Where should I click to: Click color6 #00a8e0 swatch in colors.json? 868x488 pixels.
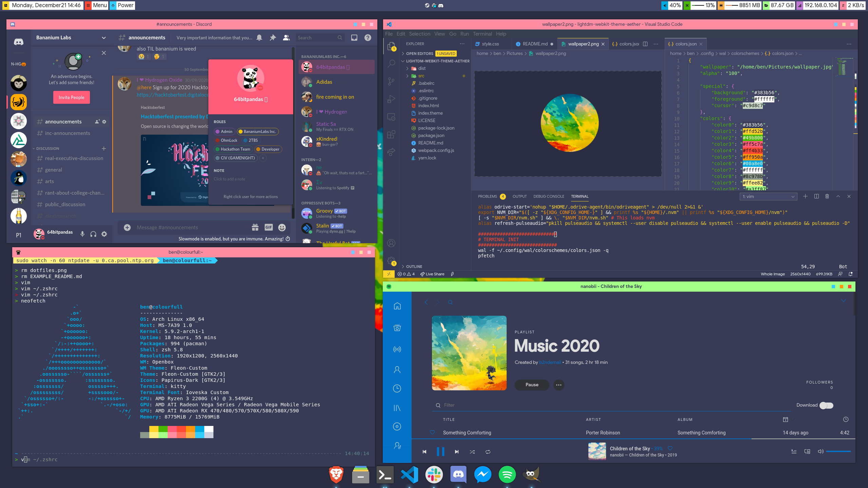[752, 163]
